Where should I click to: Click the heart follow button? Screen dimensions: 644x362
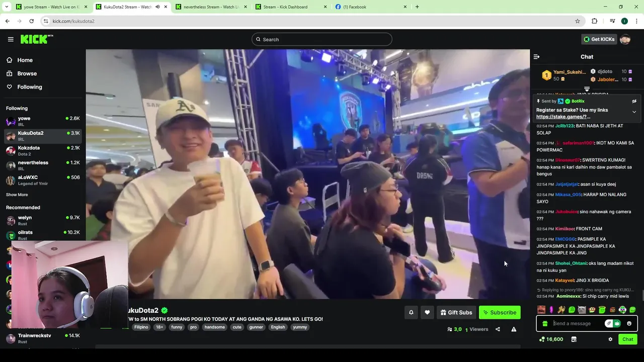pyautogui.click(x=427, y=312)
